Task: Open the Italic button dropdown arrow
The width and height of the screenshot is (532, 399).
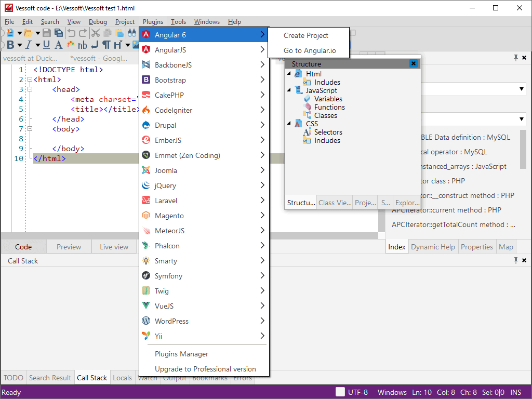Action: 37,45
